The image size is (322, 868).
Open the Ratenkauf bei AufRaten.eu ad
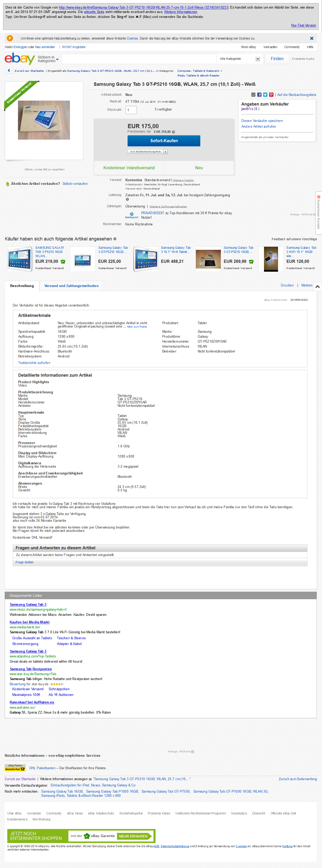coord(32,702)
